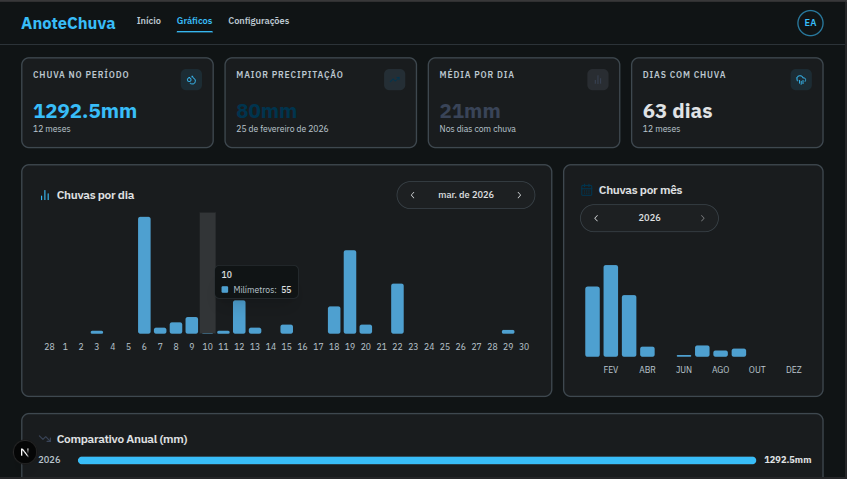Click the AGO bar in monthly chart

721,353
